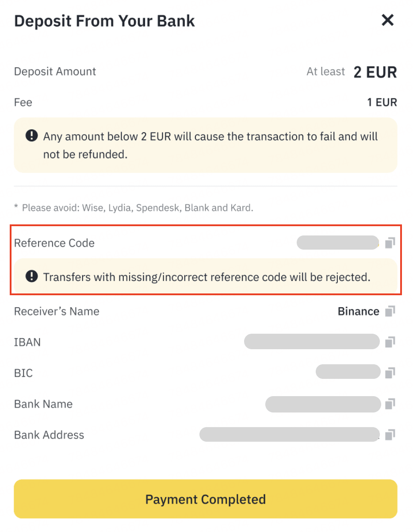Viewport: 413px width, 532px height.
Task: Click the 2 EUR minimum deposit amount
Action: coord(375,72)
